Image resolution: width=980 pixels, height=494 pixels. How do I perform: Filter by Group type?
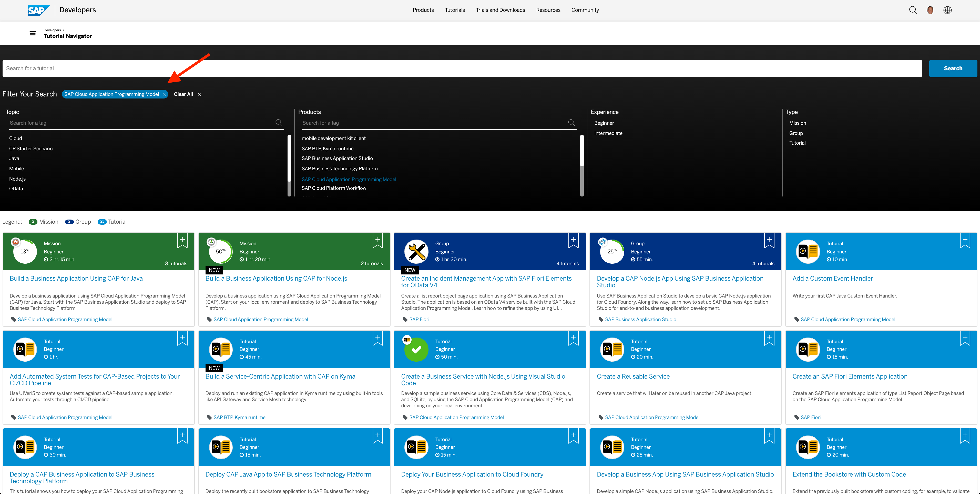(x=796, y=133)
